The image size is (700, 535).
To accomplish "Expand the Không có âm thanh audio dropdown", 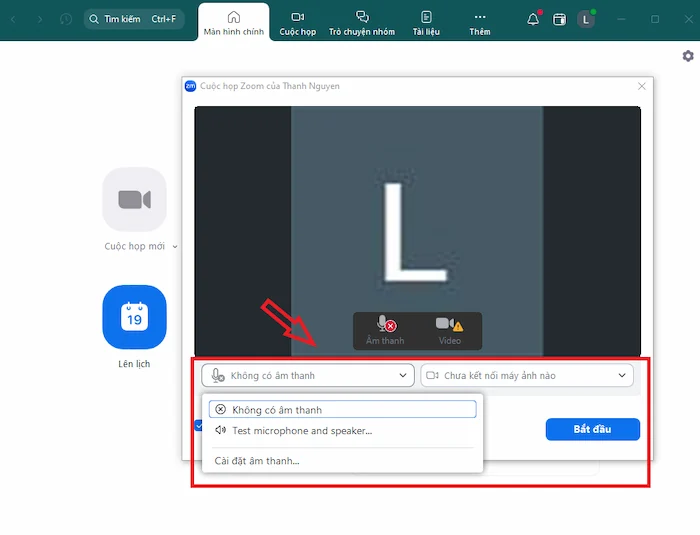I will (307, 375).
